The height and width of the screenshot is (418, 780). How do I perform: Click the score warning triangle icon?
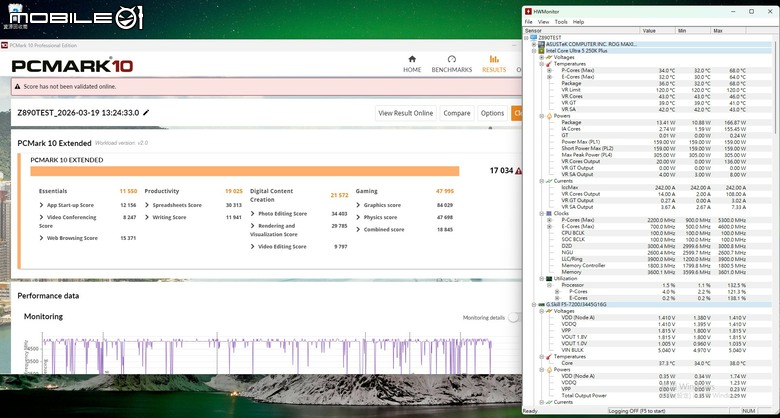pos(519,171)
